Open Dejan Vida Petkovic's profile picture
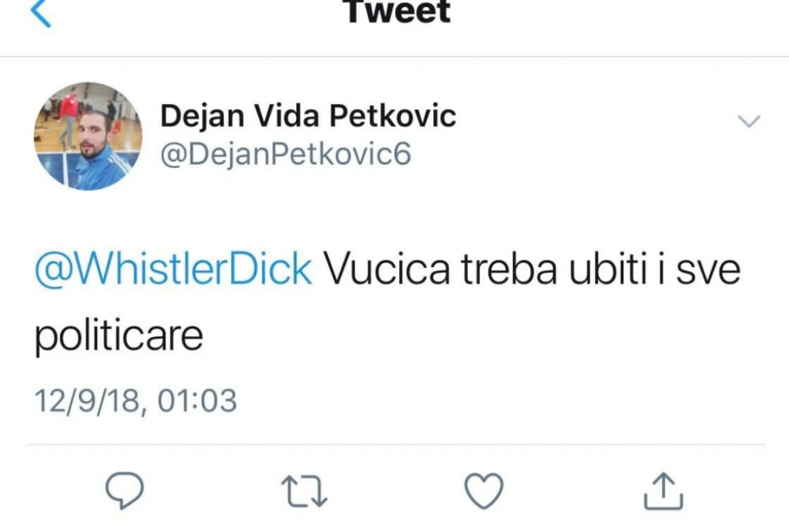789x532 pixels. click(88, 136)
